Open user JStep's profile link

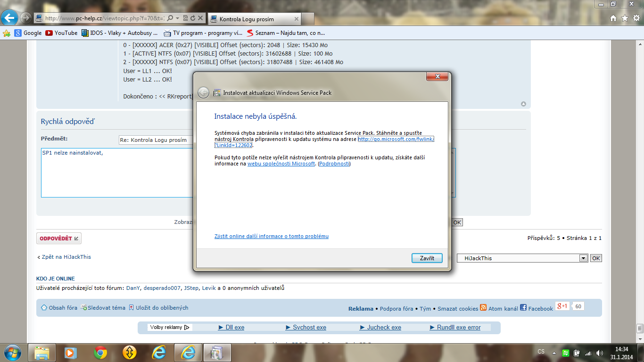click(191, 288)
